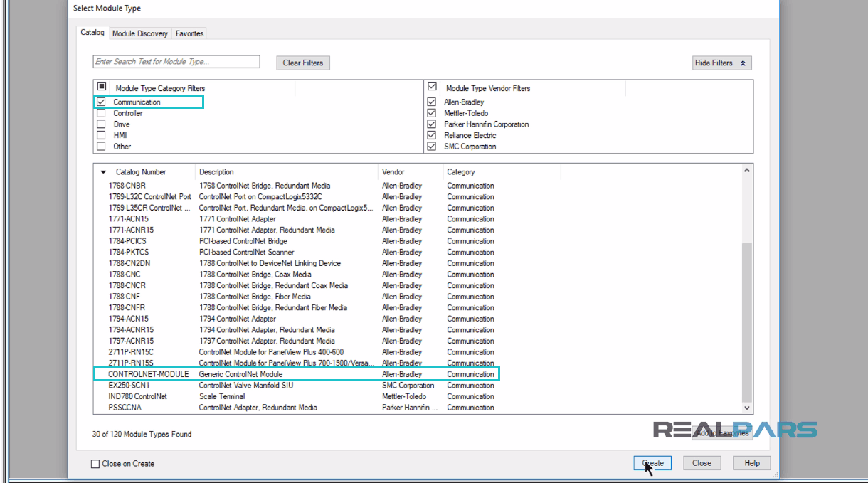The height and width of the screenshot is (483, 868).
Task: Sort by the Vendor column header
Action: [410, 172]
